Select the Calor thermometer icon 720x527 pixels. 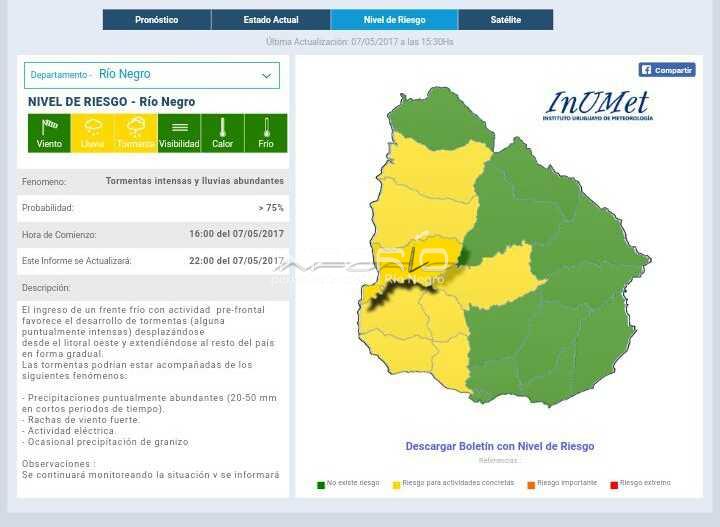pyautogui.click(x=222, y=132)
